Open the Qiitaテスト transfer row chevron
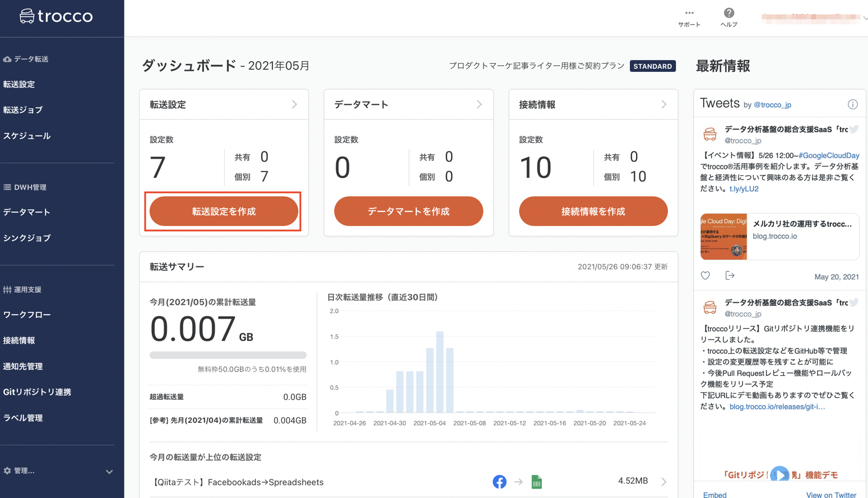The image size is (868, 498). (663, 482)
